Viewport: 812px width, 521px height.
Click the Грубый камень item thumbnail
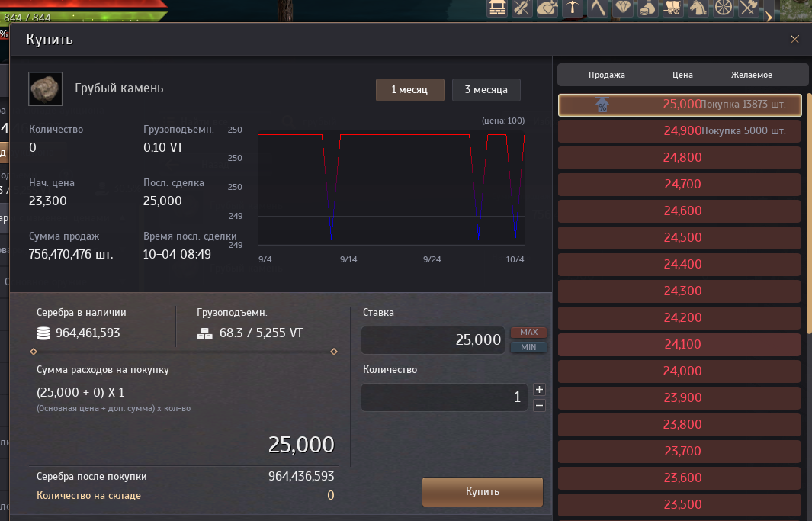coord(45,89)
